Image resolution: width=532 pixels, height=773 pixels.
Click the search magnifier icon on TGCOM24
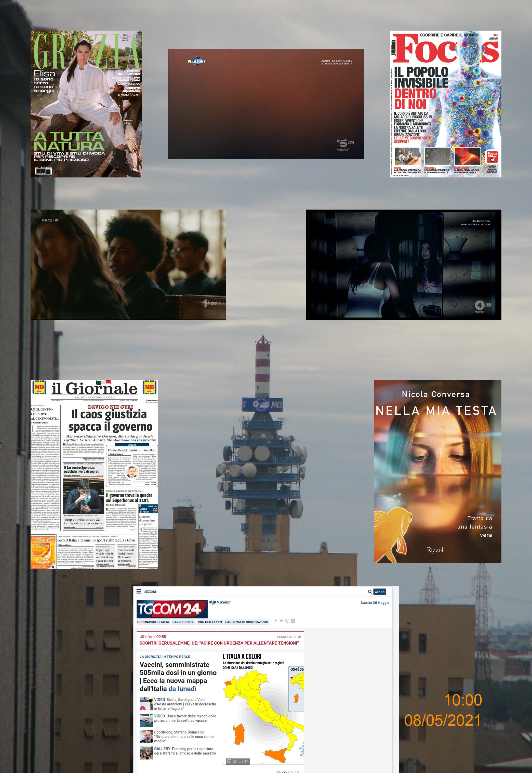370,591
